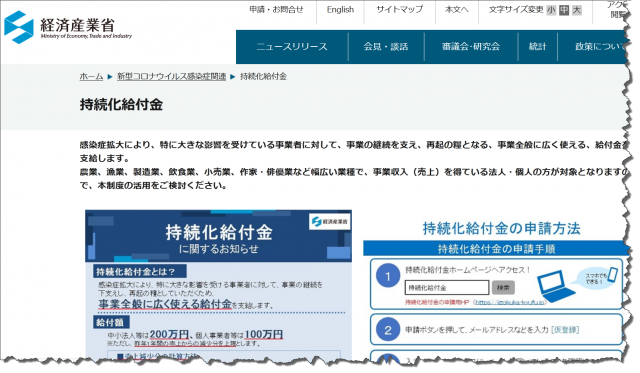Viewport: 640px width, 373px height.
Task: Click the 給付額 label in the leaflet
Action: pos(111,322)
